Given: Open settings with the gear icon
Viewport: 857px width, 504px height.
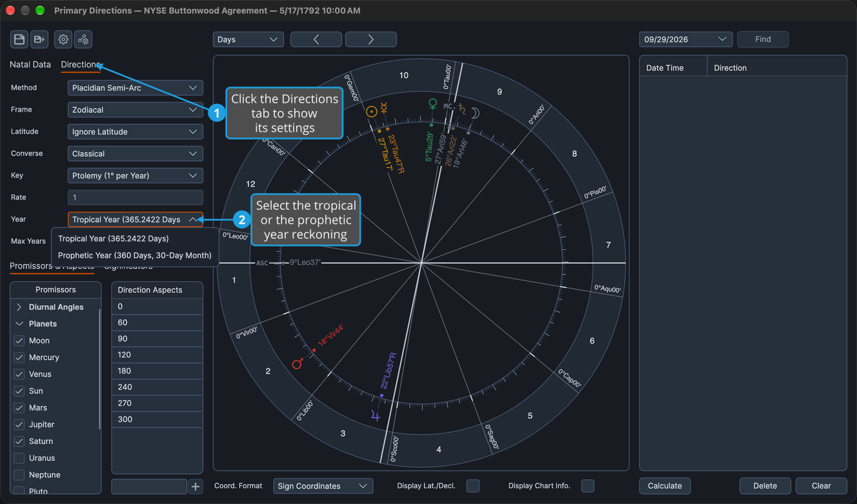Looking at the screenshot, I should (63, 39).
